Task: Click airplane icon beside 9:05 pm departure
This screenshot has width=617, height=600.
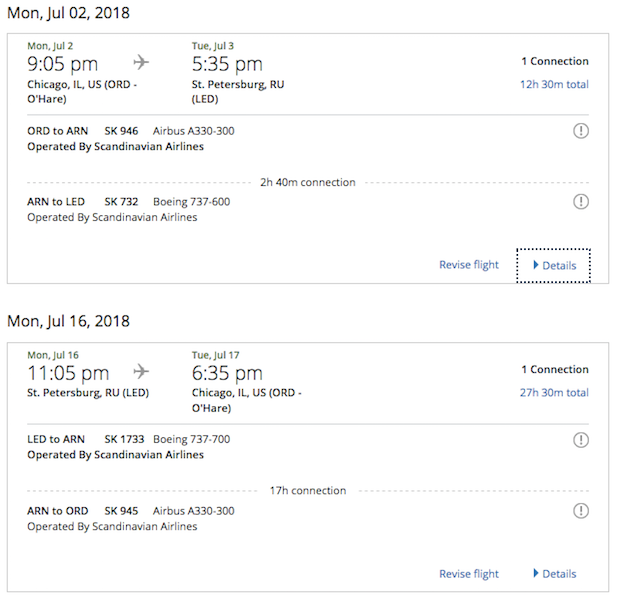Action: (x=141, y=62)
